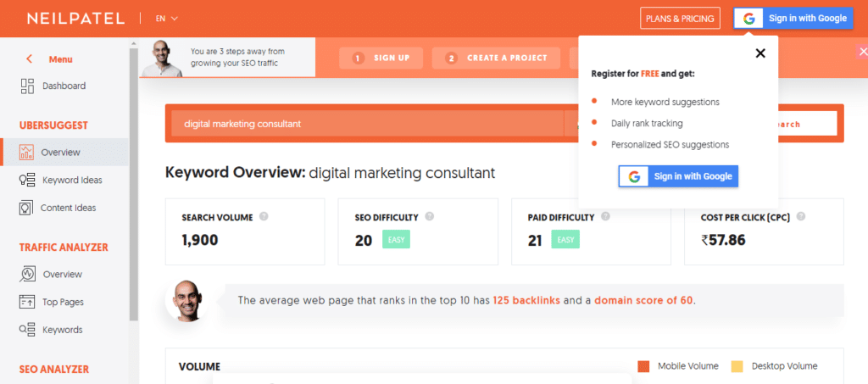Click Sign in with Google in popup
This screenshot has height=384, width=868.
678,176
